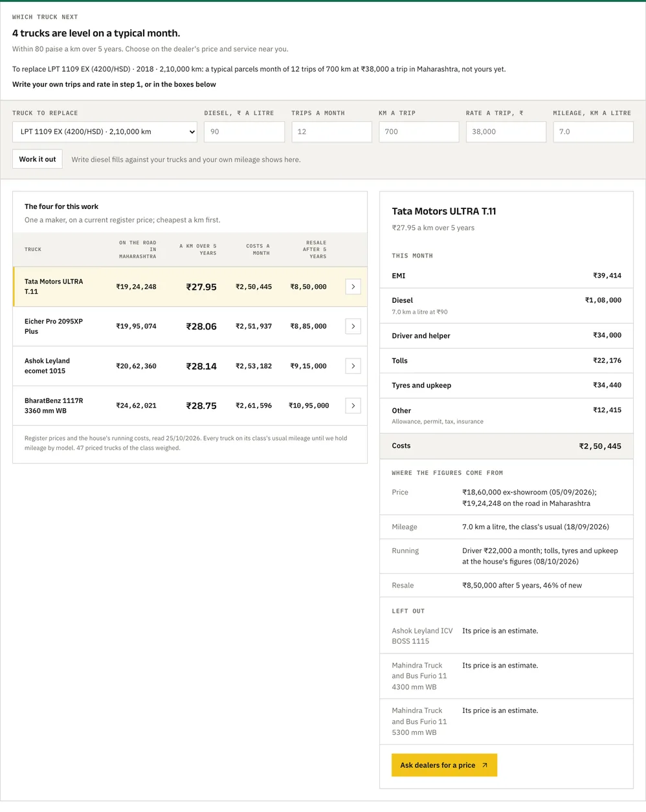Click Ask dealers for a price
The image size is (646, 812).
click(x=444, y=765)
